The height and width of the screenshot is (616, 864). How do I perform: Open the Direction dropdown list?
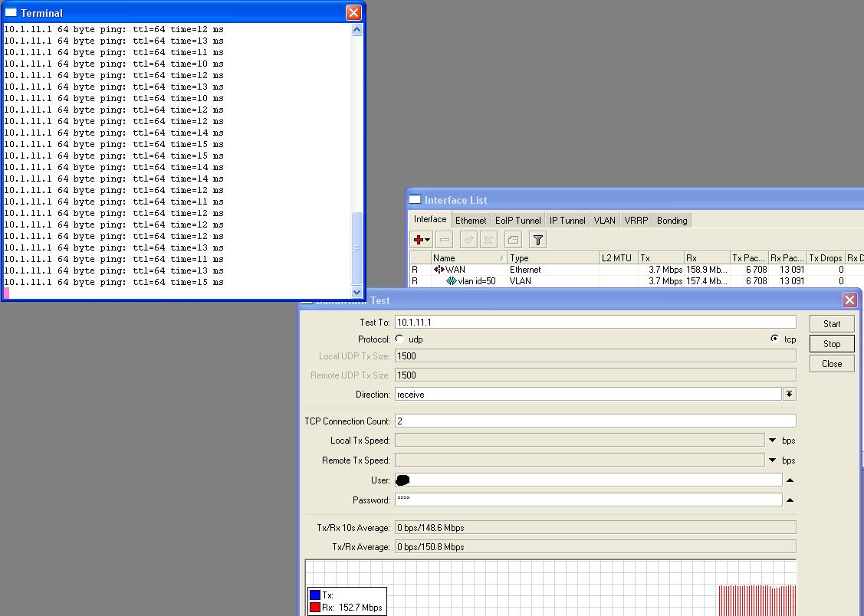789,394
